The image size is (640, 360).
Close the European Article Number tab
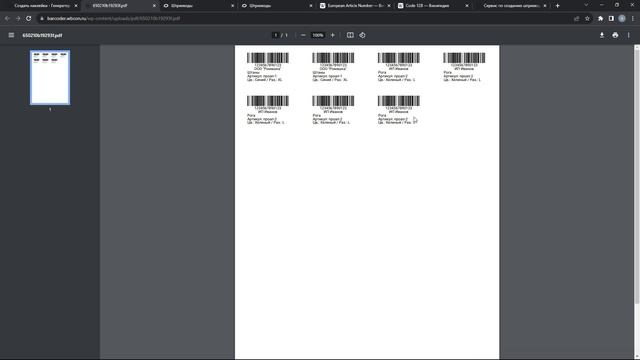coord(389,6)
